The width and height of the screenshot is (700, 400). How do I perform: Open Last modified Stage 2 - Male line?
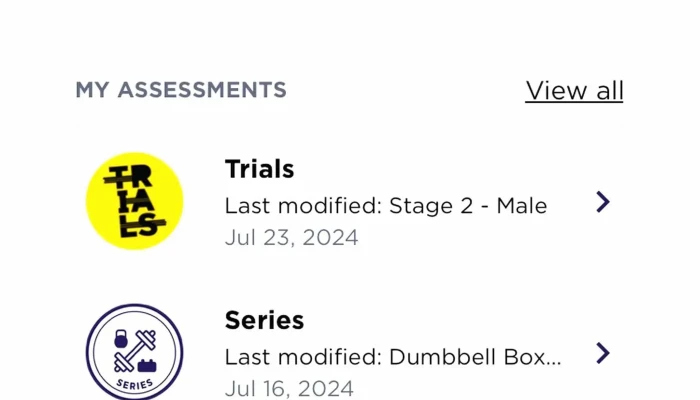[386, 206]
